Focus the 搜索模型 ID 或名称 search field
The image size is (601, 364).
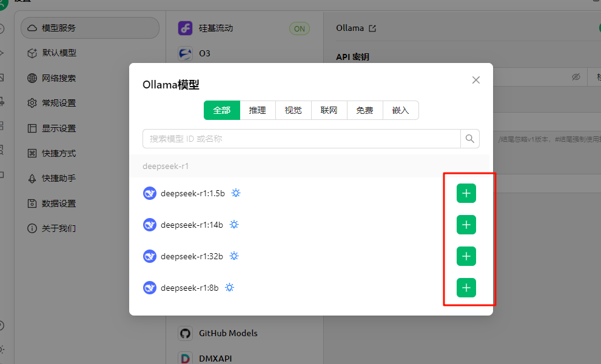coord(301,139)
